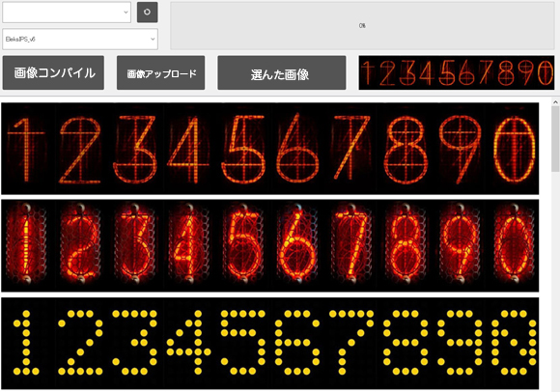Click the 選んだ画像 button

click(x=282, y=72)
